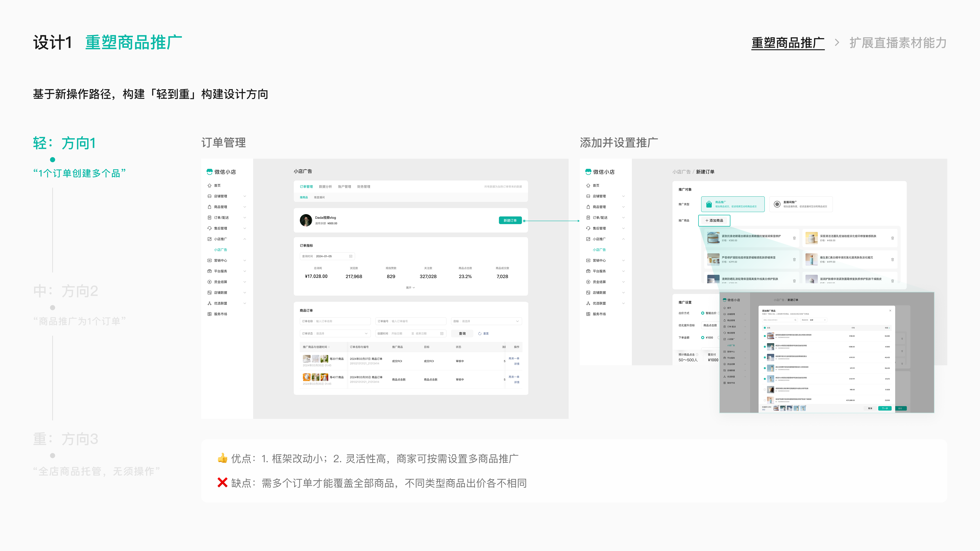This screenshot has height=551, width=980.
Task: Click the 添加商品 button
Action: 714,221
